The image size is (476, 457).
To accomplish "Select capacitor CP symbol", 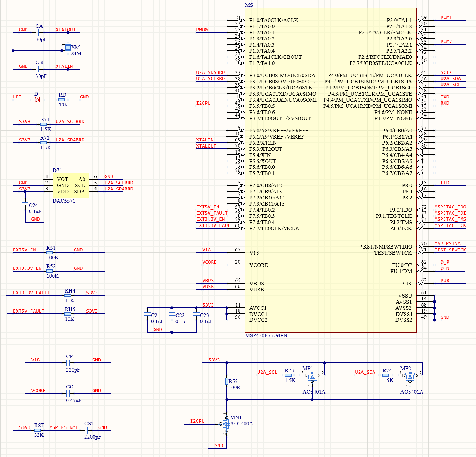I will coord(68,363).
